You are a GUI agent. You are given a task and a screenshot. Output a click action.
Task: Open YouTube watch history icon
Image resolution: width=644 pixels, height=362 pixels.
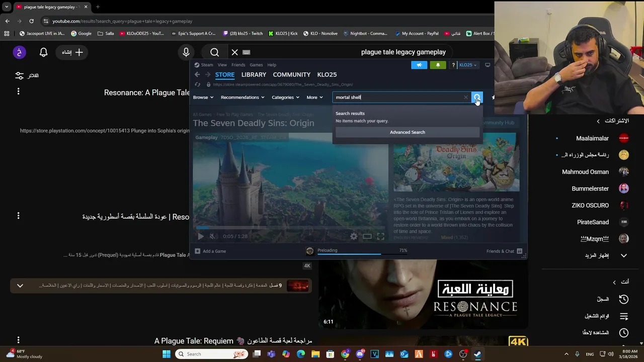[624, 299]
